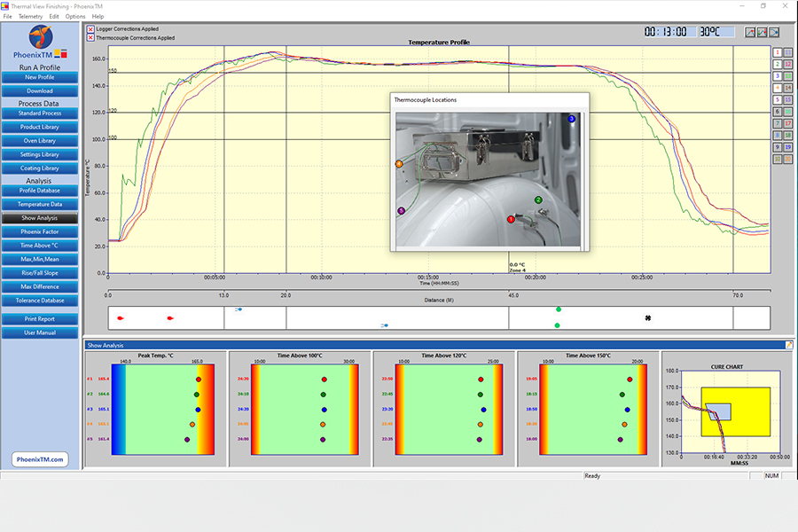798x532 pixels.
Task: Select the Phoenix Factor analysis
Action: pos(40,232)
